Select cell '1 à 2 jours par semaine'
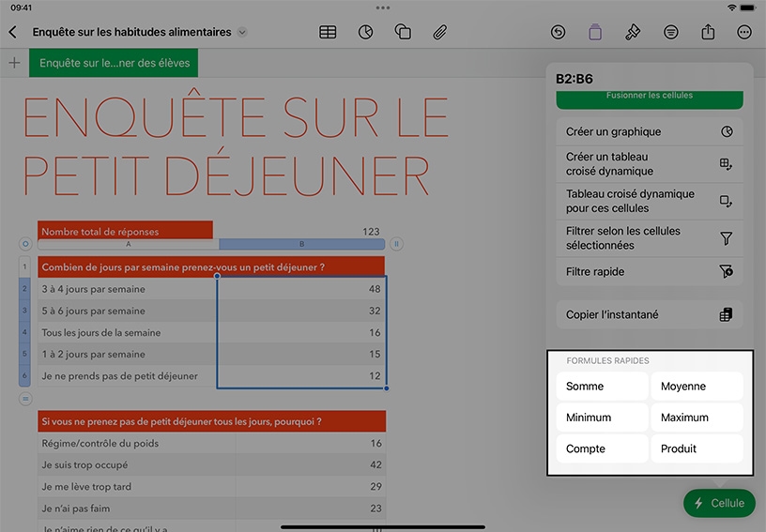 coord(127,355)
